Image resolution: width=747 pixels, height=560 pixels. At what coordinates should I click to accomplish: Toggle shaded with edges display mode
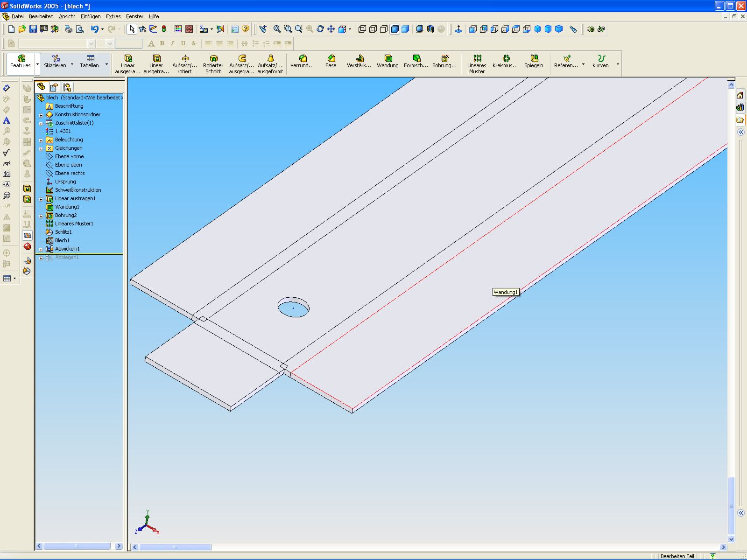[395, 29]
